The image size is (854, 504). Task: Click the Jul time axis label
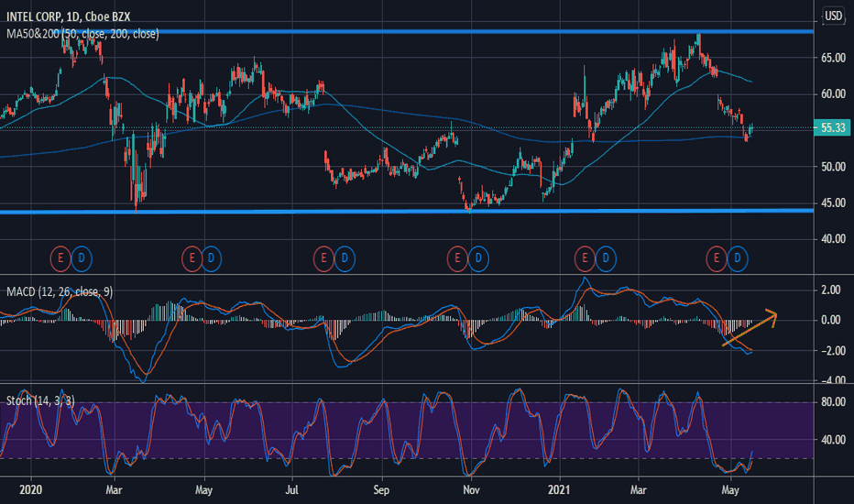coord(292,489)
